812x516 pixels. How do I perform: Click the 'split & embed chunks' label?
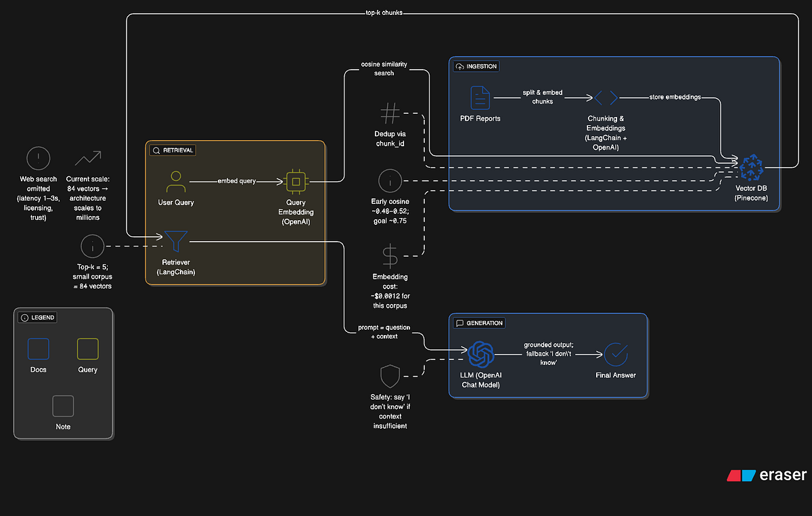coord(543,98)
